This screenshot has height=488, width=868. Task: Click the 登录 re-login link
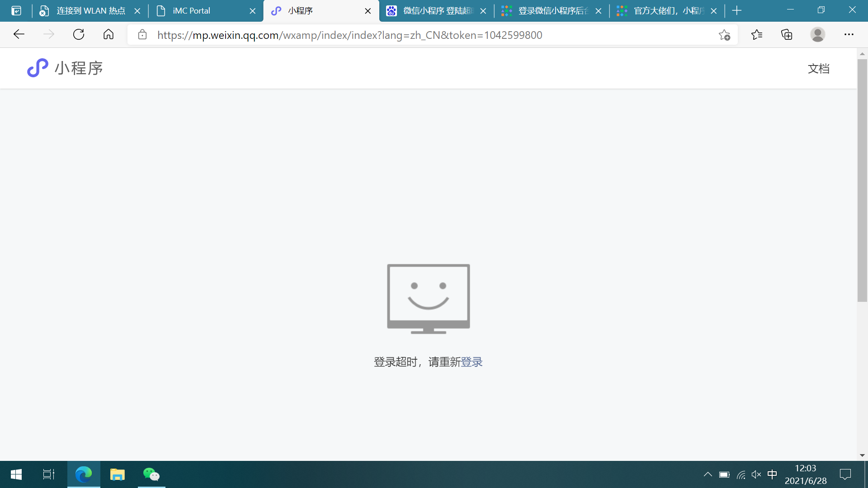coord(472,362)
